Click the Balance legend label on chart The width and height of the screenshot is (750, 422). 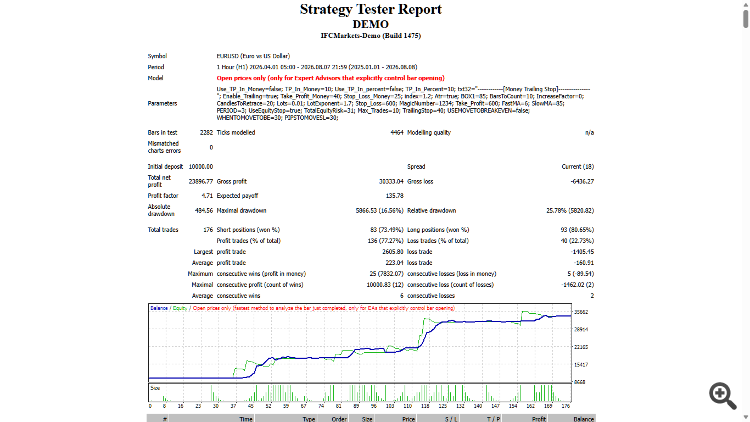[159, 308]
